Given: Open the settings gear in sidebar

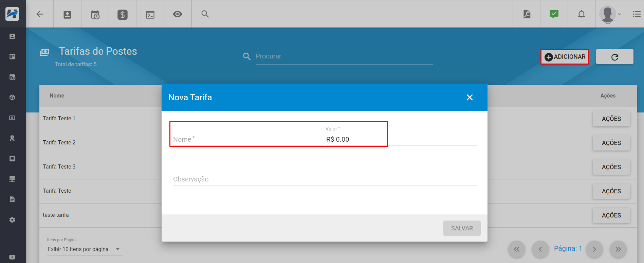Looking at the screenshot, I should [x=12, y=220].
